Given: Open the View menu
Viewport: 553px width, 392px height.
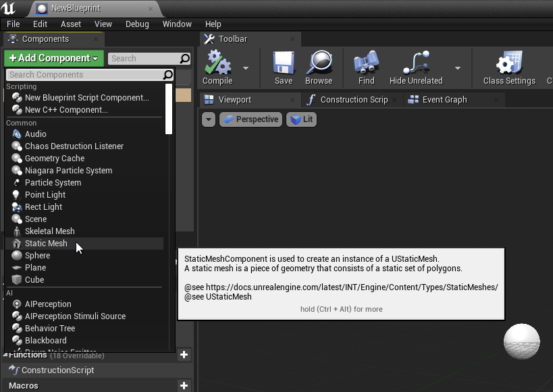Looking at the screenshot, I should [x=103, y=24].
